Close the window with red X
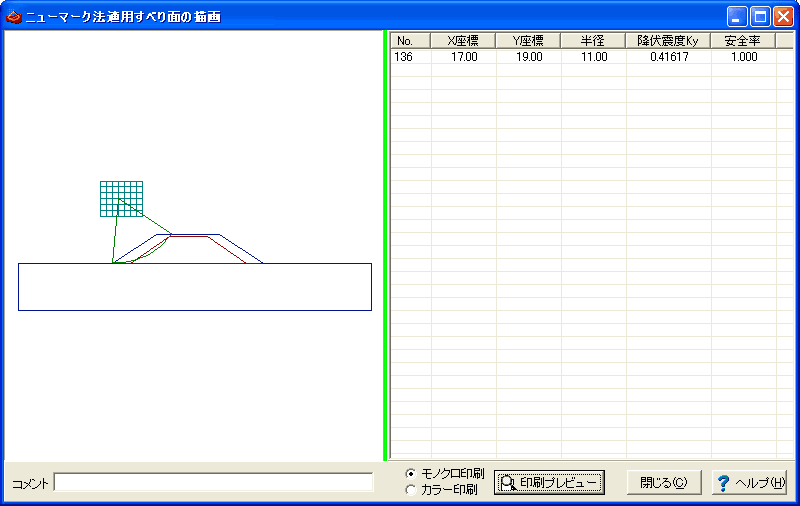This screenshot has width=800, height=506. pos(783,17)
